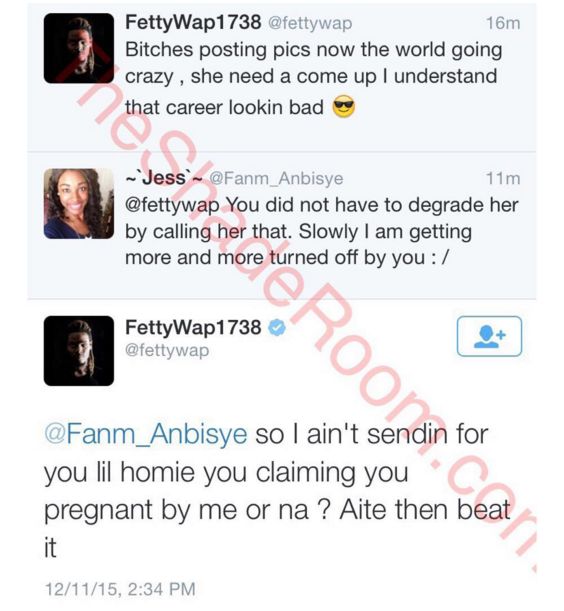Click the follow user icon button
The image size is (564, 611).
[x=489, y=336]
